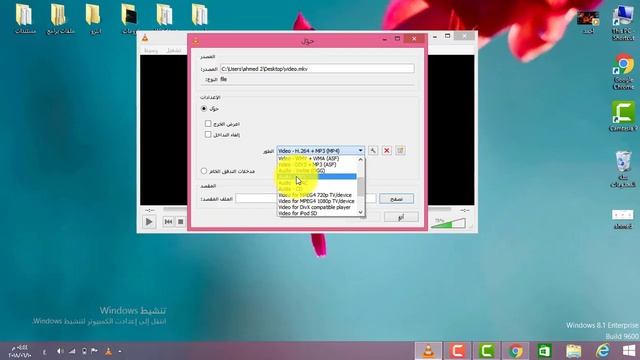The height and width of the screenshot is (360, 640).
Task: Choose Video for MPEG4 1080p TV/device
Action: [317, 201]
